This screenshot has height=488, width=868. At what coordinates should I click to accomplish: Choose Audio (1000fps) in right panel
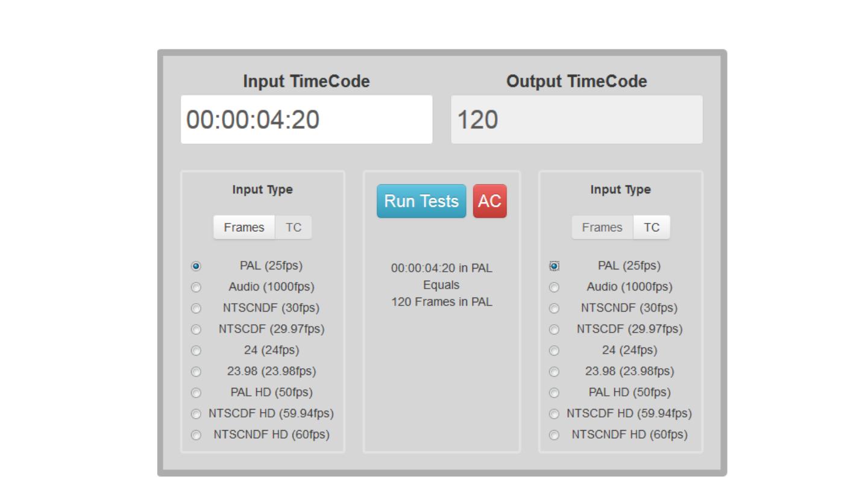[554, 287]
